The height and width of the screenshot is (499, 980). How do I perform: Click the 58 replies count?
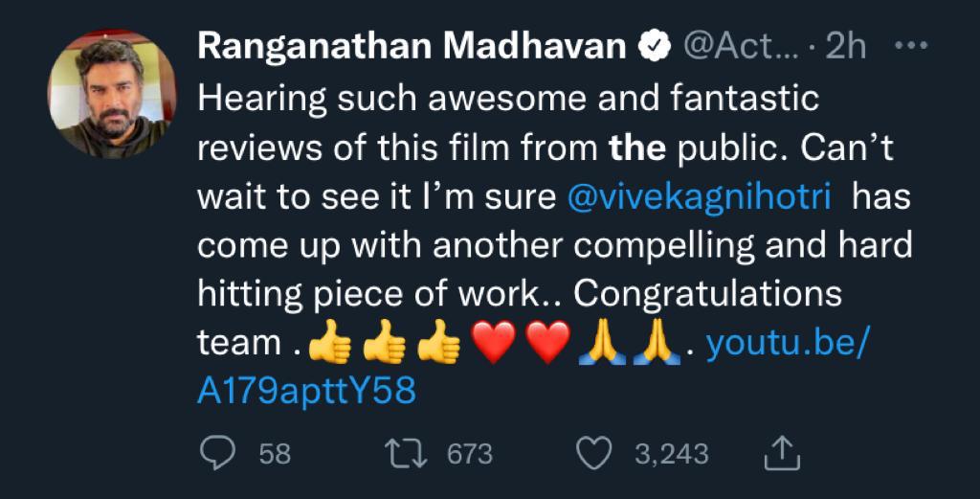point(275,453)
